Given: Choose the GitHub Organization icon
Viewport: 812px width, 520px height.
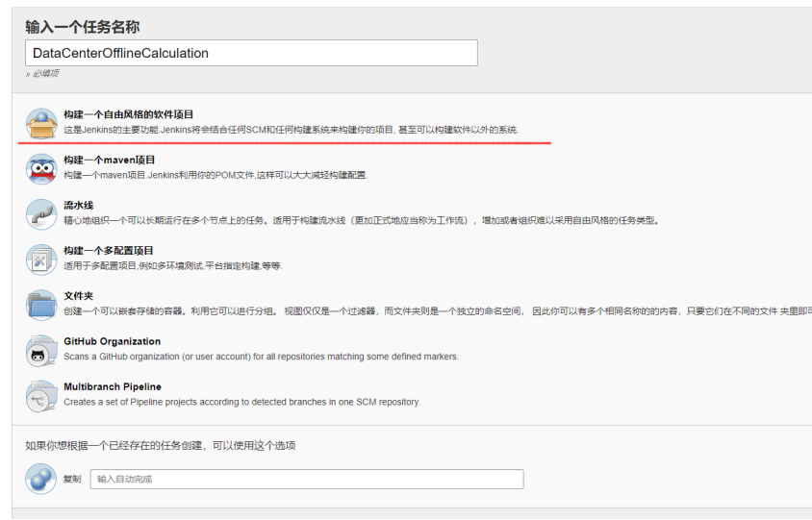Looking at the screenshot, I should 41,350.
